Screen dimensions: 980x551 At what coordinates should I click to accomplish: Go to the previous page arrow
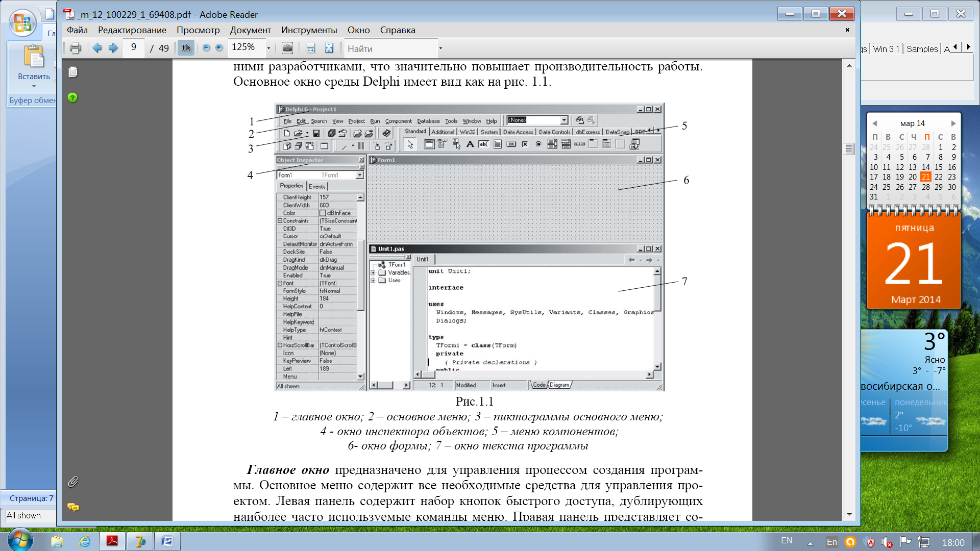[x=97, y=48]
